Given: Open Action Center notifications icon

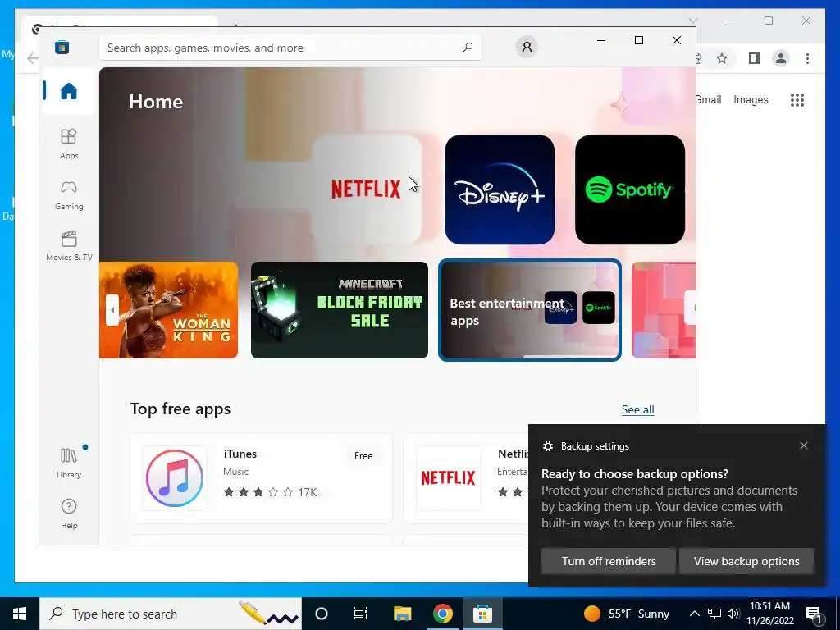Looking at the screenshot, I should coord(815,614).
